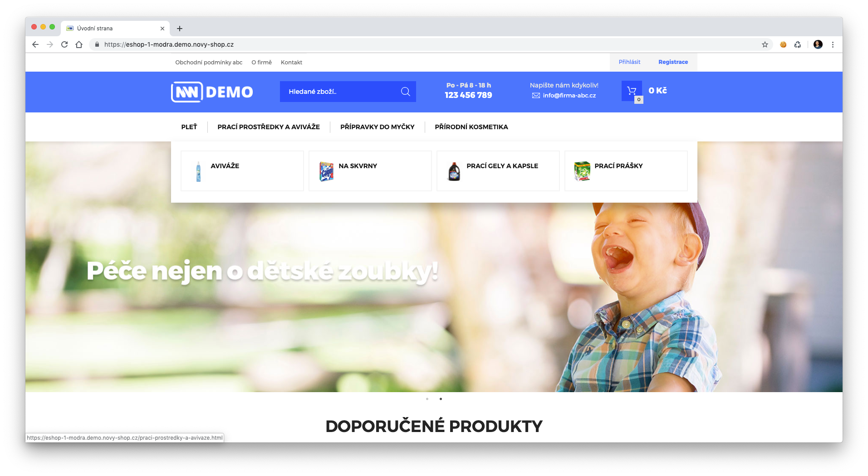Open Obchodní podmínky abc link
The width and height of the screenshot is (868, 476).
click(x=209, y=63)
